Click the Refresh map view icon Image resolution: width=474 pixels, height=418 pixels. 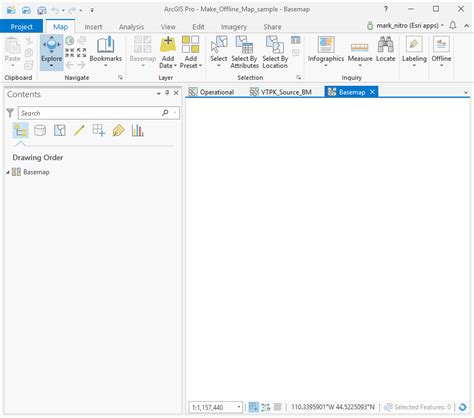click(x=462, y=407)
